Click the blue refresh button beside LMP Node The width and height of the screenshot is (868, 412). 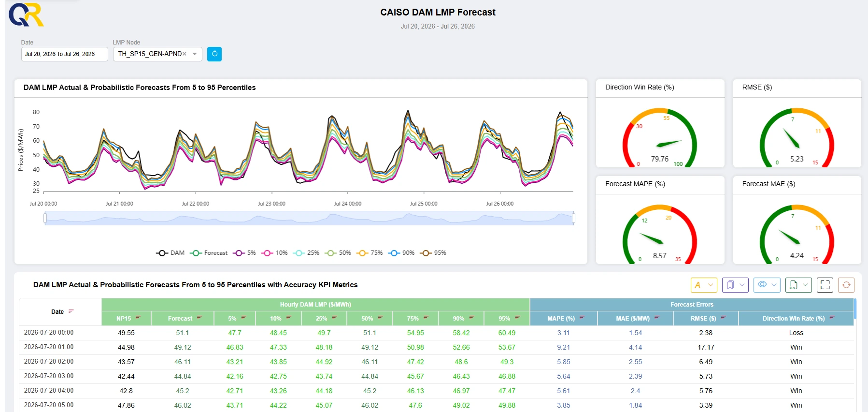[x=214, y=54]
